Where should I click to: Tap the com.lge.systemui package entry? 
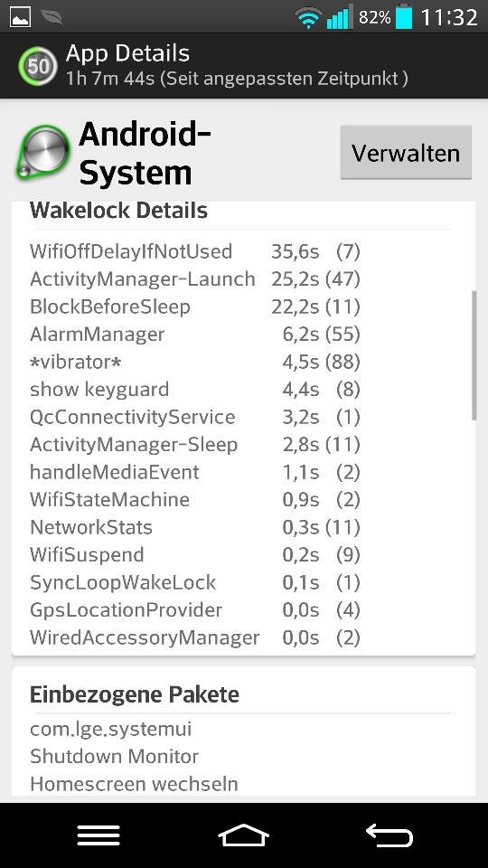[110, 729]
